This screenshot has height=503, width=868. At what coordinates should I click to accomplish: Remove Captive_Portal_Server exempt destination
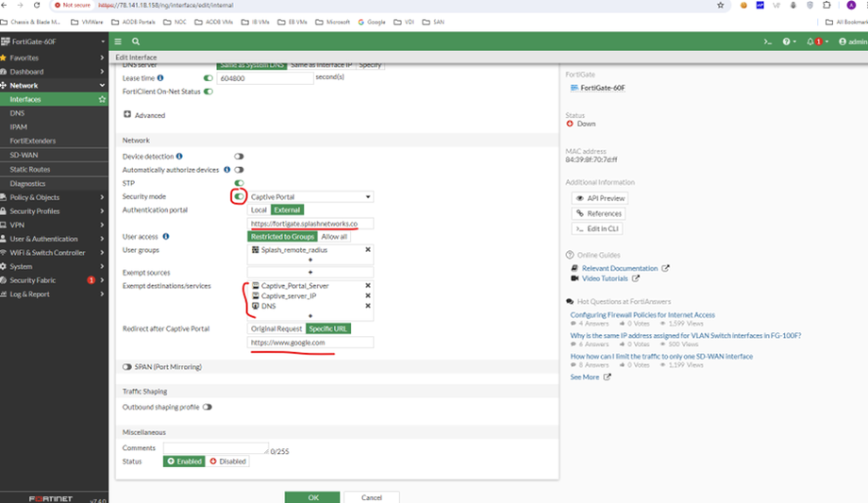(x=368, y=285)
